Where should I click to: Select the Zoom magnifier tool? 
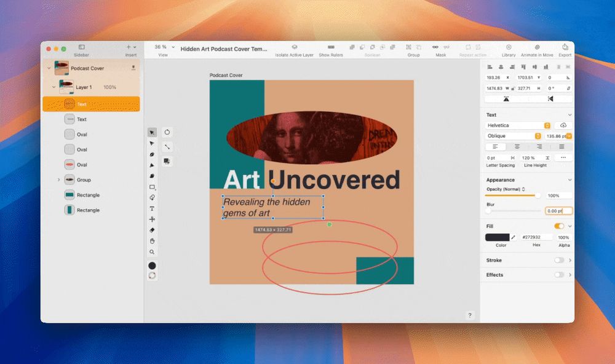[x=152, y=252]
